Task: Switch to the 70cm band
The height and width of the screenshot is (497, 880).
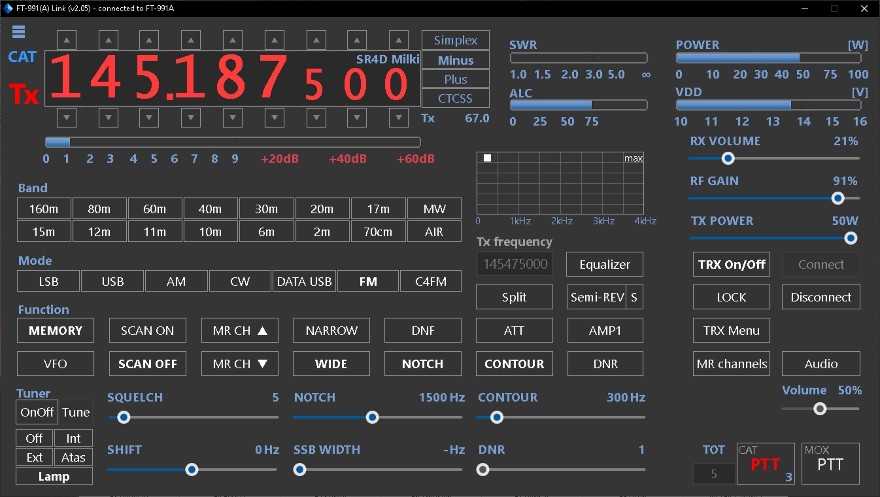Action: (378, 231)
